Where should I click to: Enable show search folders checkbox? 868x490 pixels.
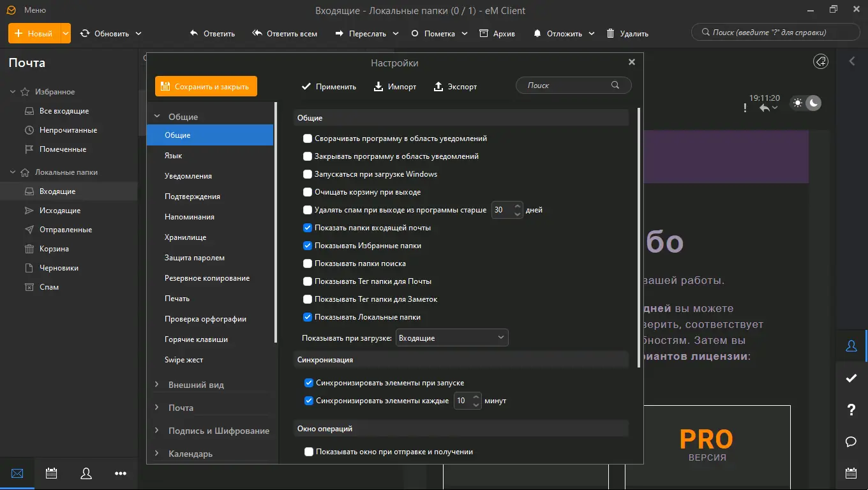(x=308, y=264)
